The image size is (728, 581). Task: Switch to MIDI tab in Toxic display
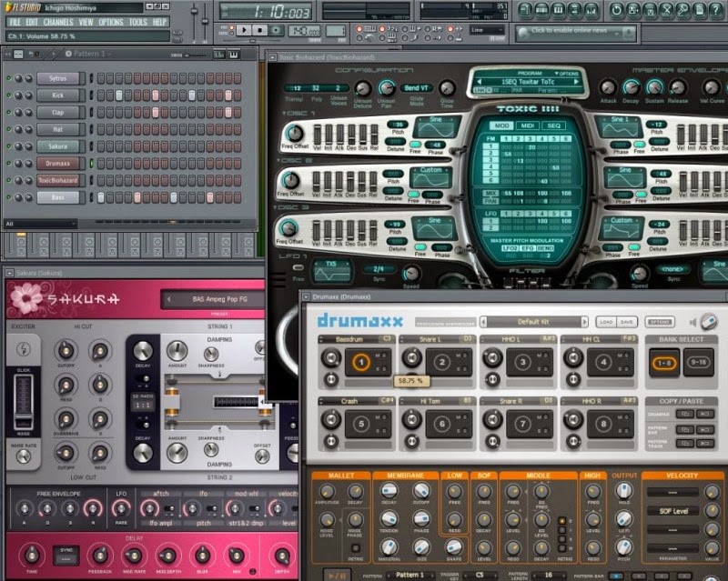point(528,125)
